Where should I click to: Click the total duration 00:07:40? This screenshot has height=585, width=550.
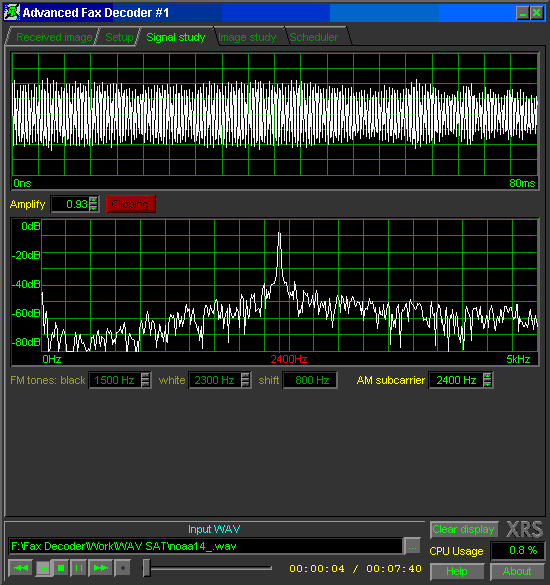point(394,569)
